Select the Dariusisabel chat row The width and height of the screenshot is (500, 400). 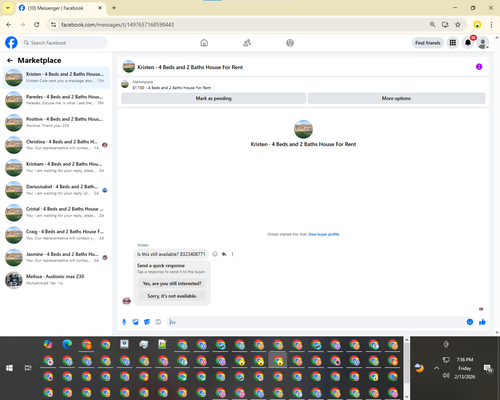pos(56,190)
